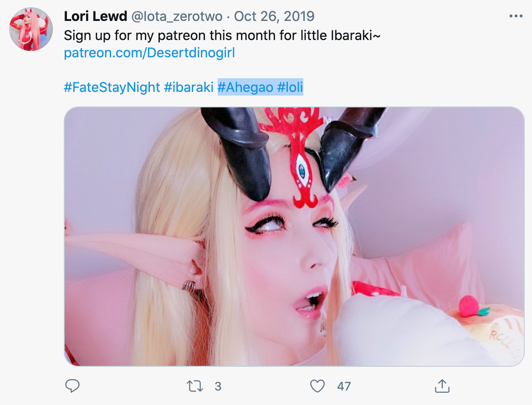Click the tweet text starting Sign up
The width and height of the screenshot is (532, 405).
click(222, 35)
